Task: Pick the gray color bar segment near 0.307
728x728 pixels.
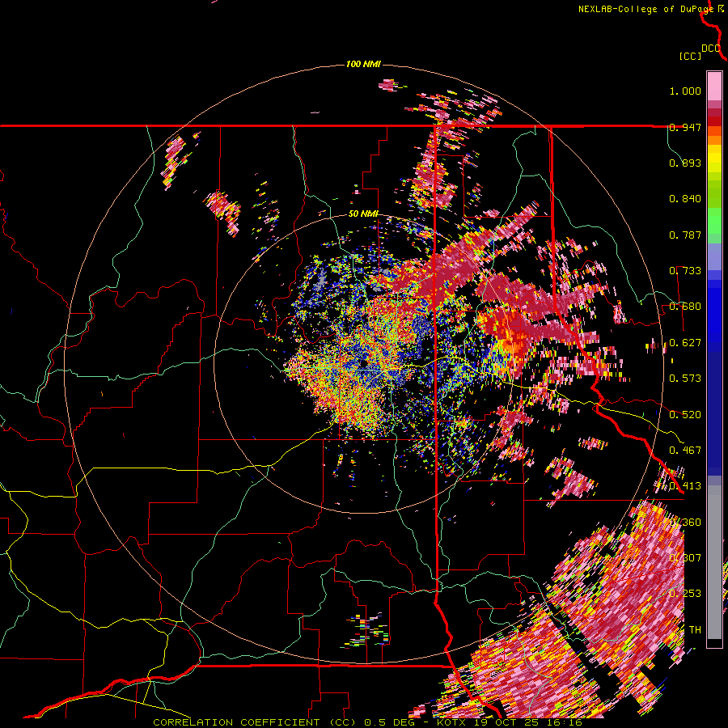Action: (x=714, y=562)
